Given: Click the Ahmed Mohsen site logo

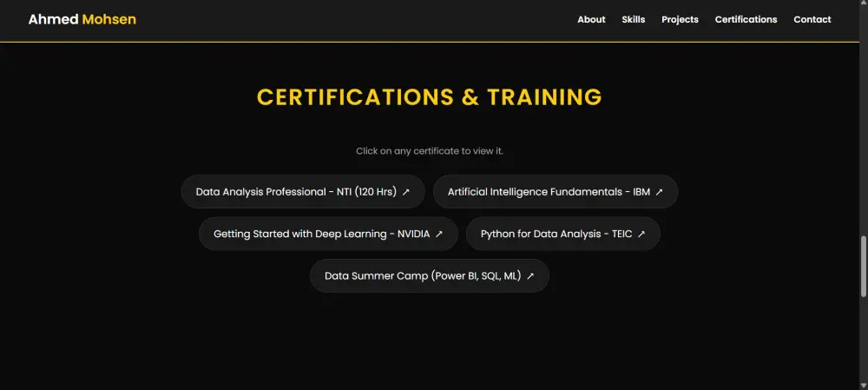Looking at the screenshot, I should pyautogui.click(x=82, y=19).
